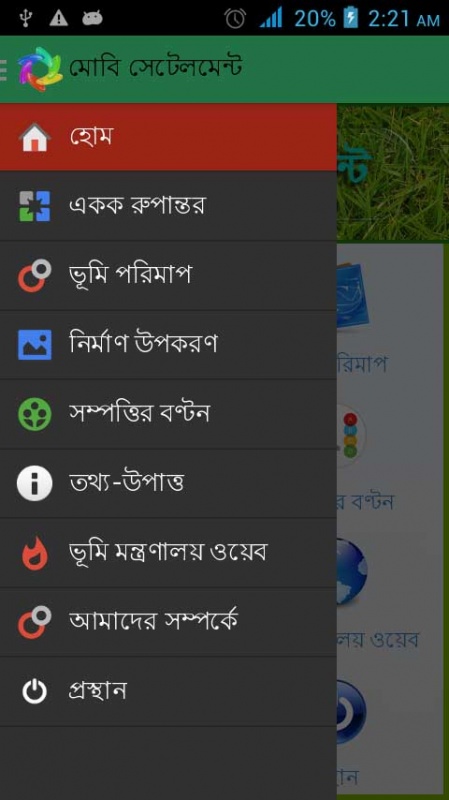Tap the info icon beside তথ্য-উপাত্ত
This screenshot has height=800, width=449.
tap(35, 483)
